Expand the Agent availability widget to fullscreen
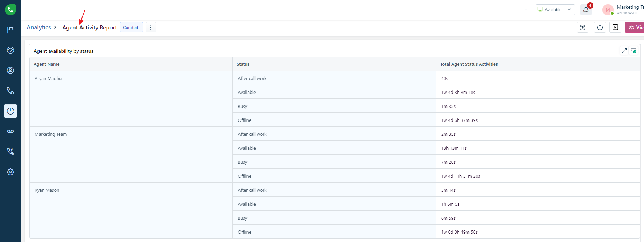 pos(624,51)
